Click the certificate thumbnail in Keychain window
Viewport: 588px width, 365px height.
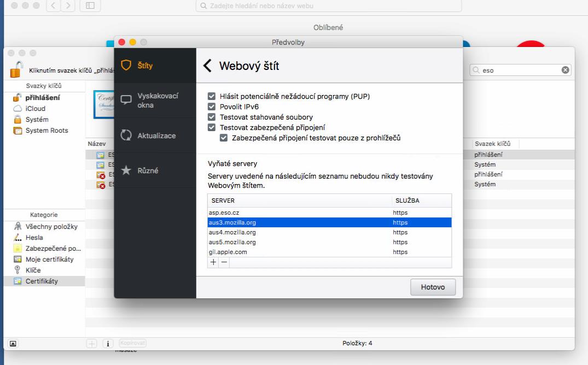pos(104,104)
